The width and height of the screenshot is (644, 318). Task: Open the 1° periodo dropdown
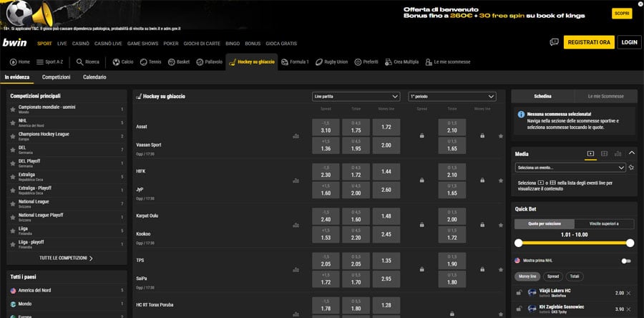pos(452,97)
